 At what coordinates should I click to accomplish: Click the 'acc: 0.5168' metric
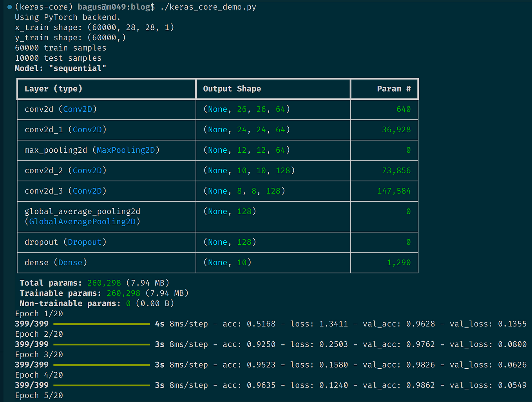[249, 324]
